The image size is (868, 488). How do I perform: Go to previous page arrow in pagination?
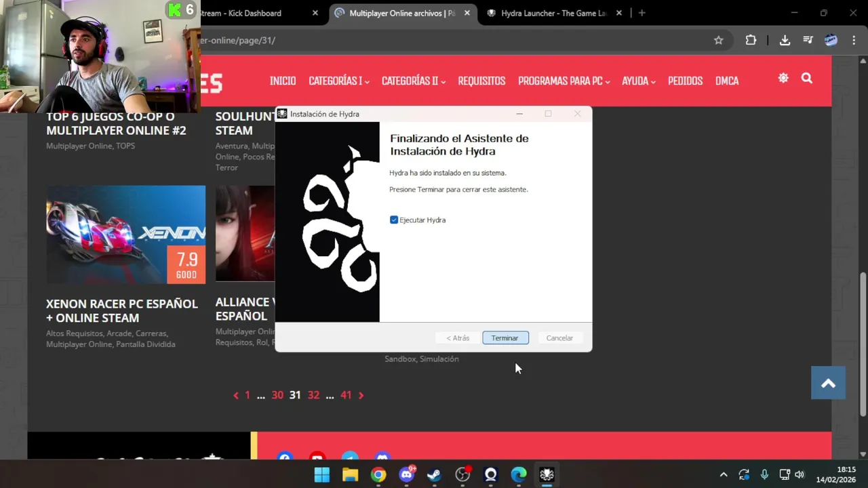pyautogui.click(x=236, y=395)
